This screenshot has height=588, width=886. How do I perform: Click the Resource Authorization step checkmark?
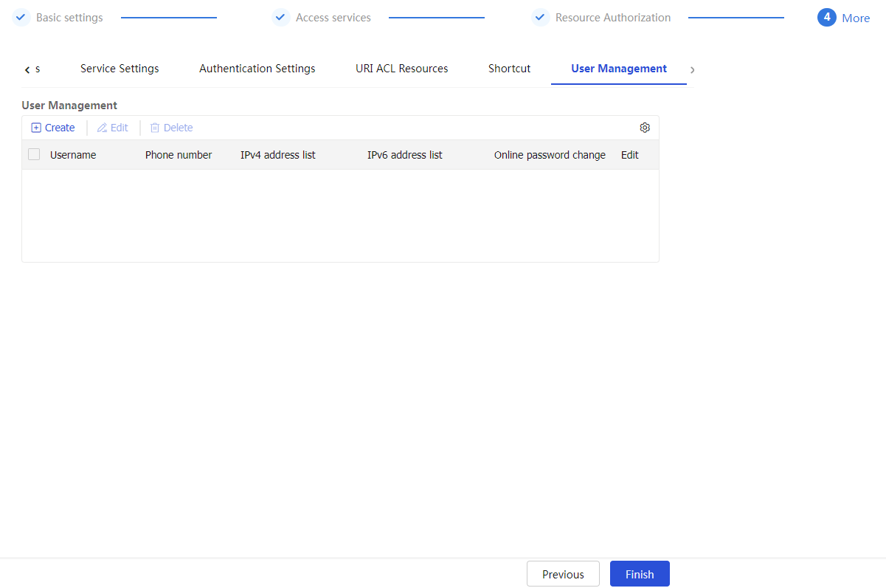[540, 17]
